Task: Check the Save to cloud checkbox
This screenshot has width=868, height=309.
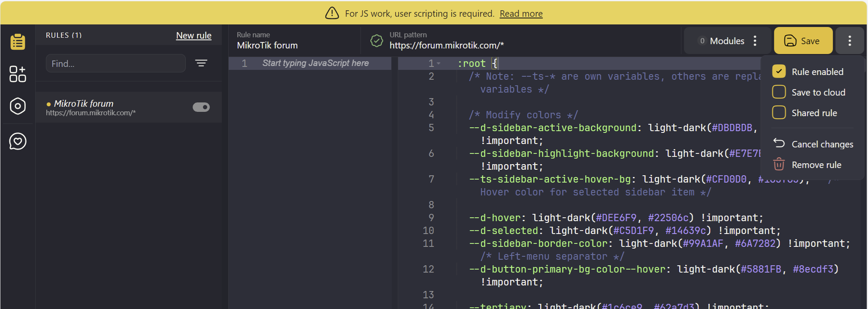Action: (x=779, y=92)
